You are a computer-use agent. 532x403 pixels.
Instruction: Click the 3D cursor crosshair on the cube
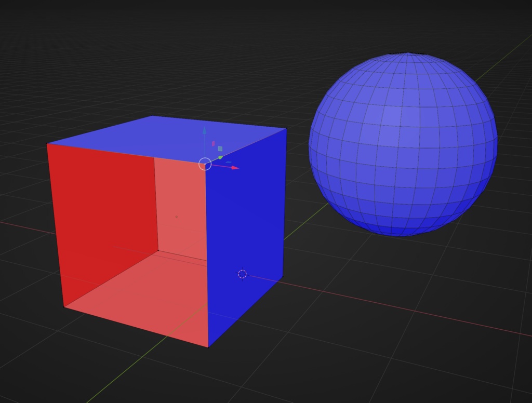242,274
